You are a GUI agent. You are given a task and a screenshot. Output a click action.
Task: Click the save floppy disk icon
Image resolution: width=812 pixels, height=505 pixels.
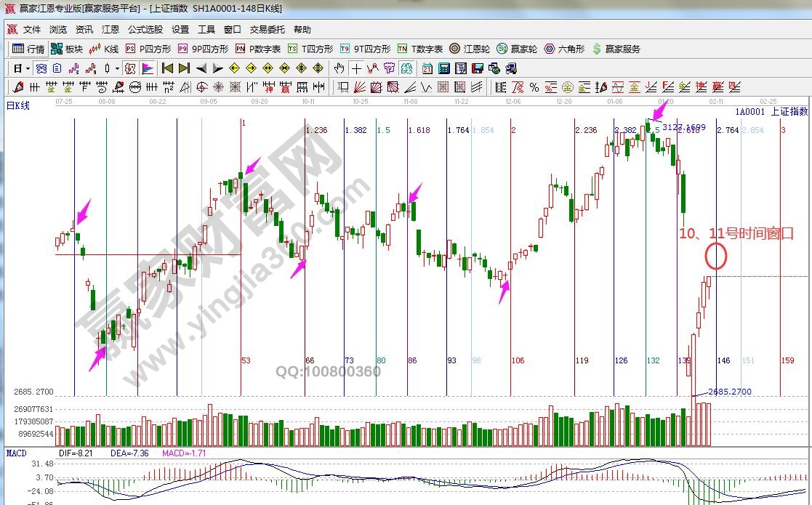click(x=478, y=68)
